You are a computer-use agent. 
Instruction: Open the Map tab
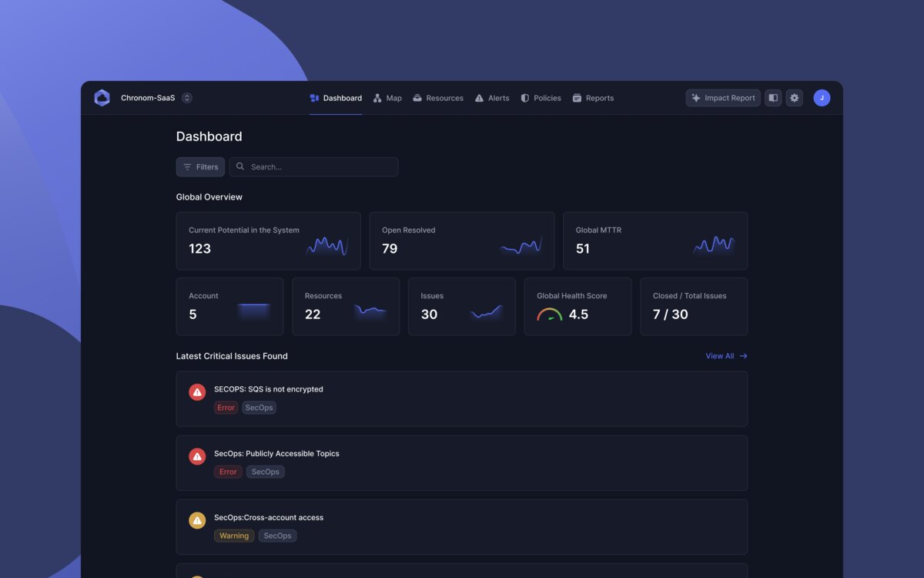click(387, 98)
